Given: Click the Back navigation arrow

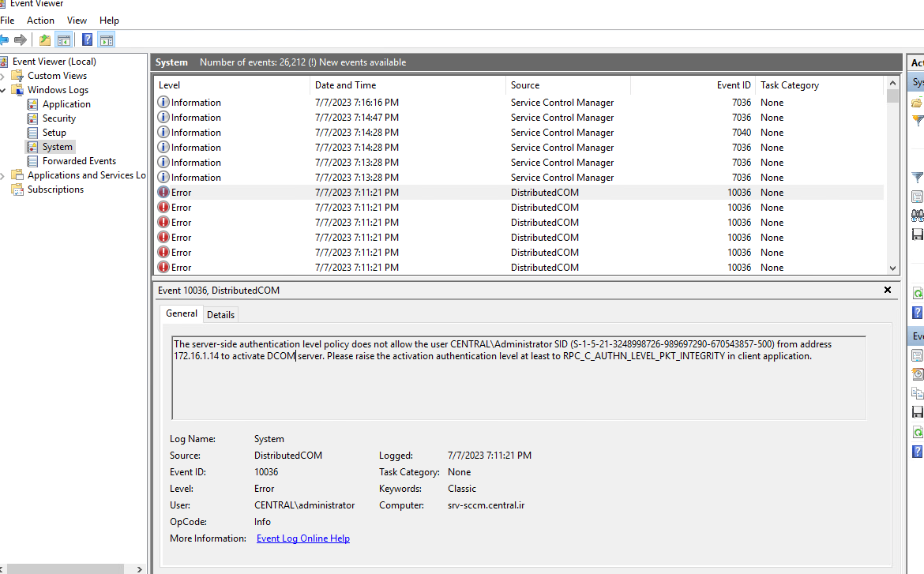Looking at the screenshot, I should point(6,39).
